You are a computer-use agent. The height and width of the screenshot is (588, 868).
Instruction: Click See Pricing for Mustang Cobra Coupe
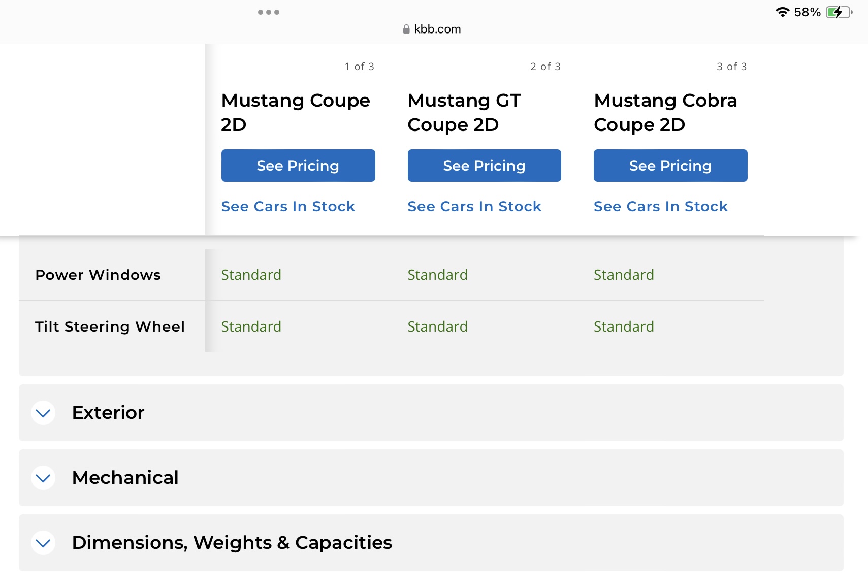tap(670, 166)
